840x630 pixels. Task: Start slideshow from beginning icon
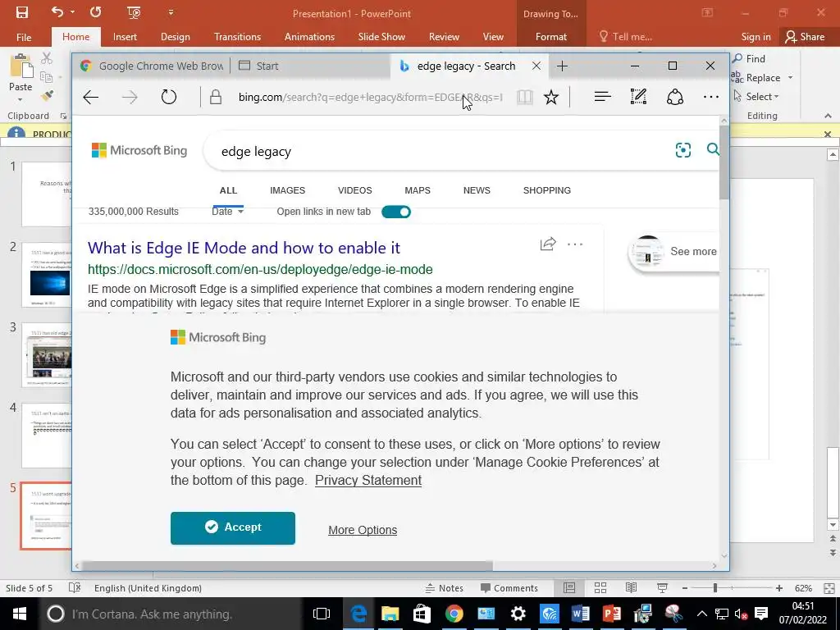pos(134,12)
